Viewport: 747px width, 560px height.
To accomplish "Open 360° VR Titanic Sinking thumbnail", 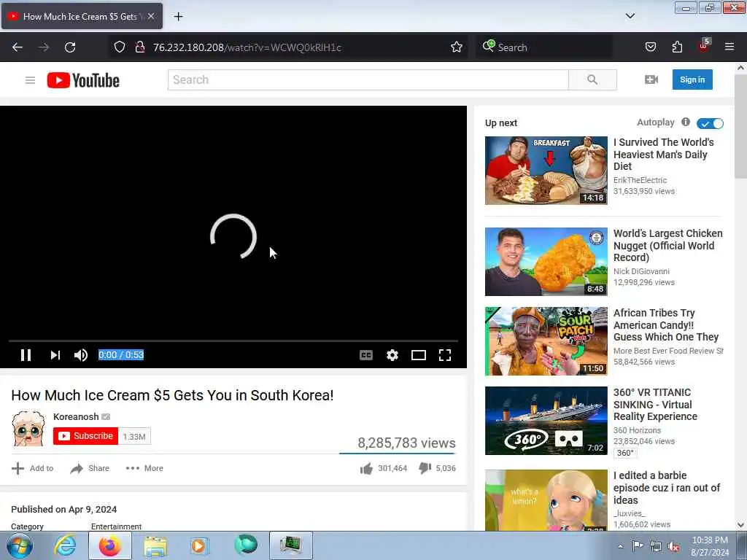I will [546, 421].
